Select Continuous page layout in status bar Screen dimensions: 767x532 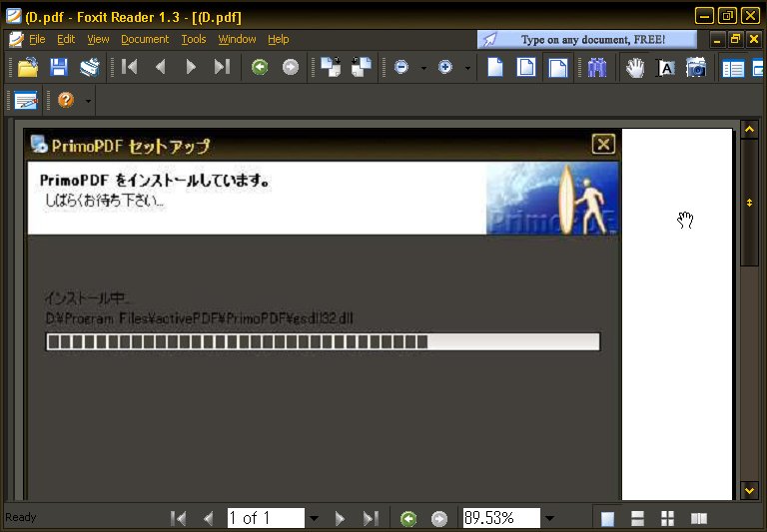pos(638,518)
